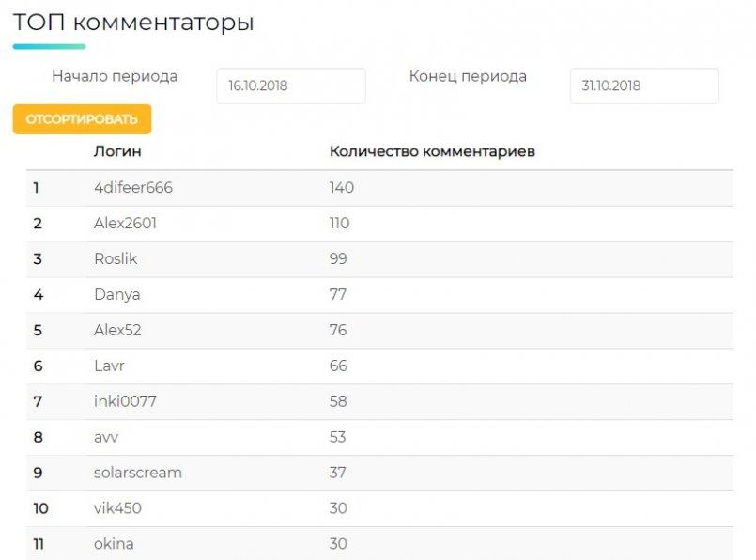Image resolution: width=756 pixels, height=560 pixels.
Task: Select the Danya row login
Action: (117, 295)
